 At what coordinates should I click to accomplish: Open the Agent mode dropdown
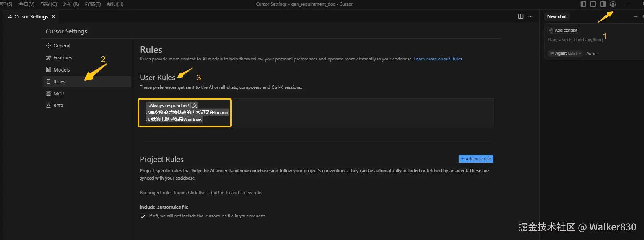pos(565,54)
